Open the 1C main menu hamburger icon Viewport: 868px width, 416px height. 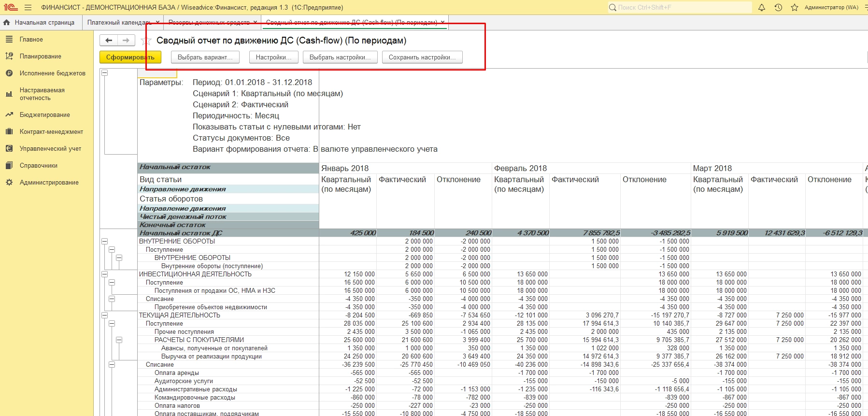tap(28, 8)
